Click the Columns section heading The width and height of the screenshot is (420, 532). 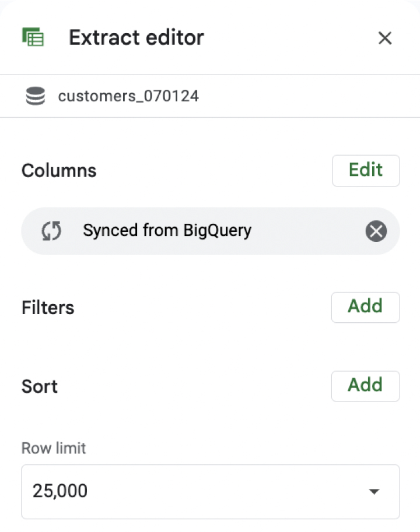tap(59, 170)
